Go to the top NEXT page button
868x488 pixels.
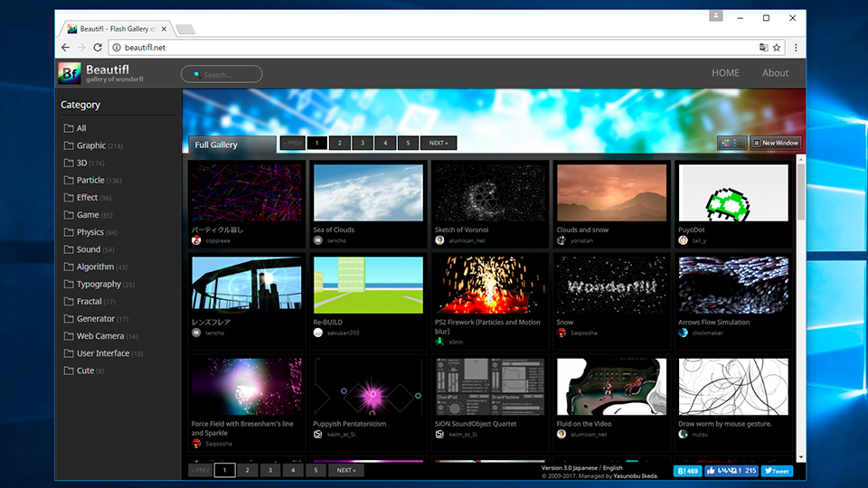[438, 143]
